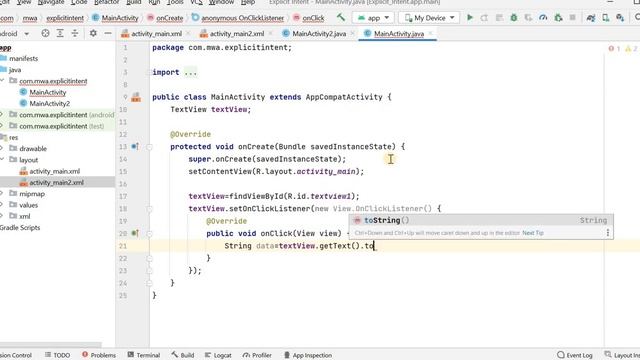Viewport: 640px width, 360px height.
Task: Open the Logcat tool window
Action: [x=218, y=355]
